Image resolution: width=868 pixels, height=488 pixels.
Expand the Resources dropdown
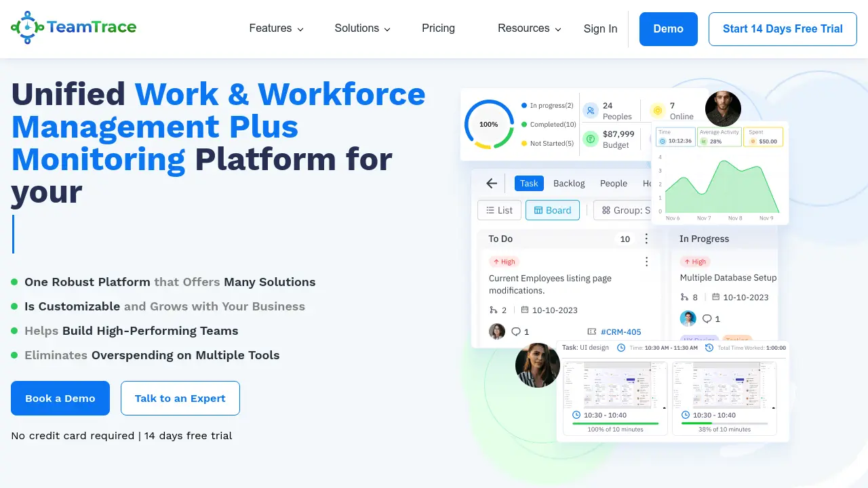pyautogui.click(x=530, y=28)
